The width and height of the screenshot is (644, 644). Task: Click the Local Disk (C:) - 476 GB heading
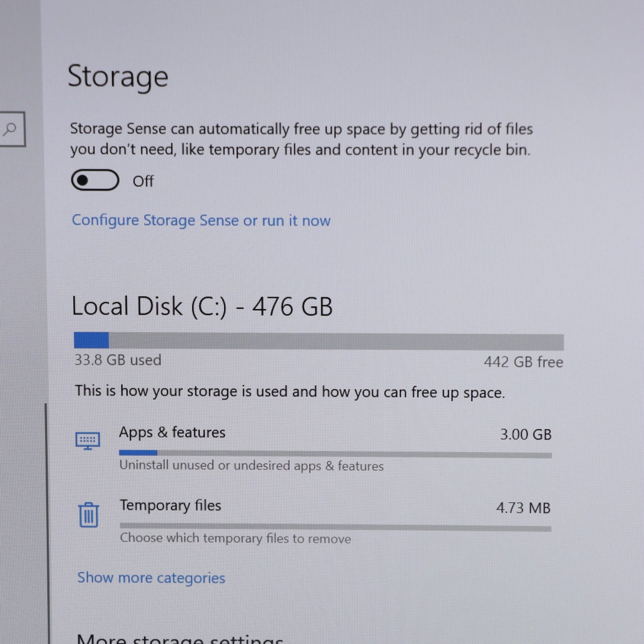point(202,307)
